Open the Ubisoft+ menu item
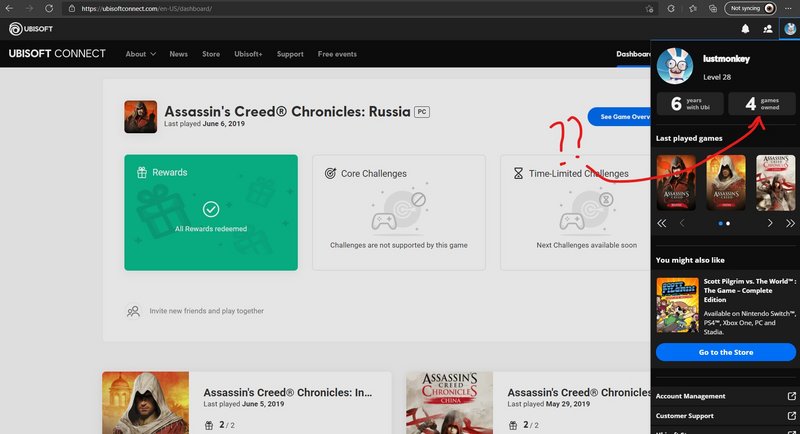This screenshot has height=434, width=800. tap(248, 54)
